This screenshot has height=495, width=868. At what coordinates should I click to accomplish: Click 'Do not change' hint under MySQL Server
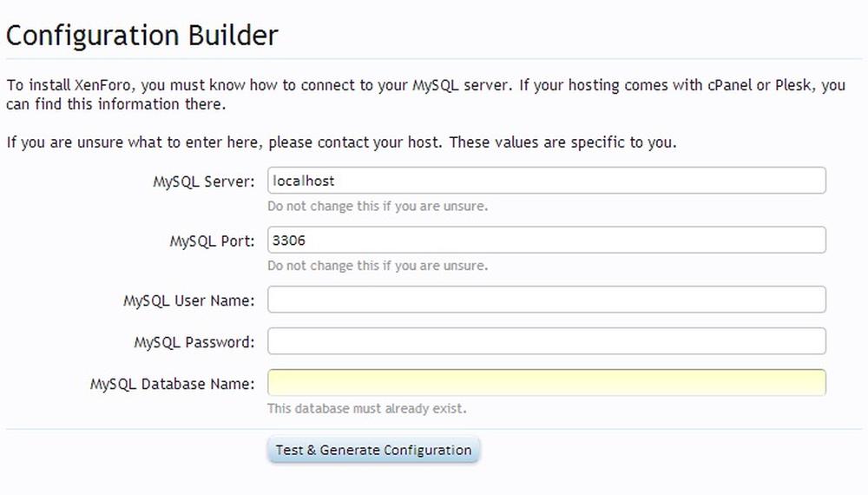(x=378, y=206)
